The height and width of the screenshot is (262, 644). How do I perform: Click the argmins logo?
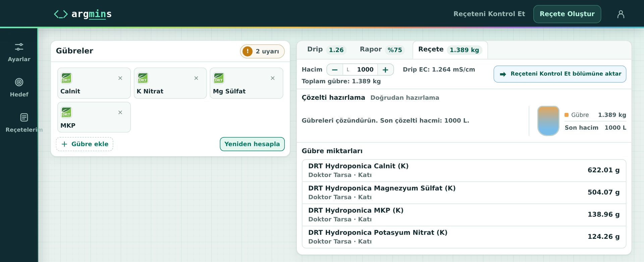pos(83,14)
